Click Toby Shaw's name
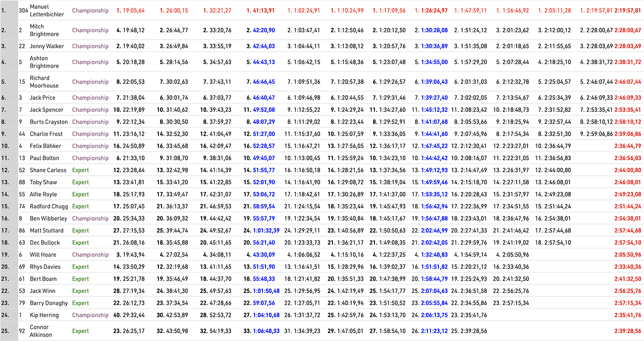This screenshot has width=644, height=341. coord(43,182)
